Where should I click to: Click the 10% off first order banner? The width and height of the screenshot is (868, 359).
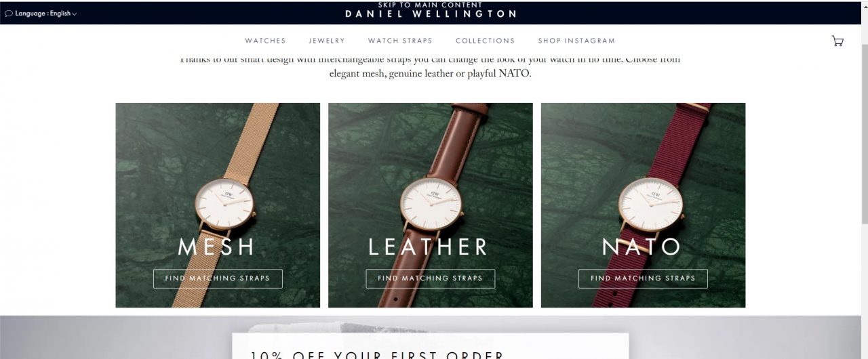pos(431,346)
